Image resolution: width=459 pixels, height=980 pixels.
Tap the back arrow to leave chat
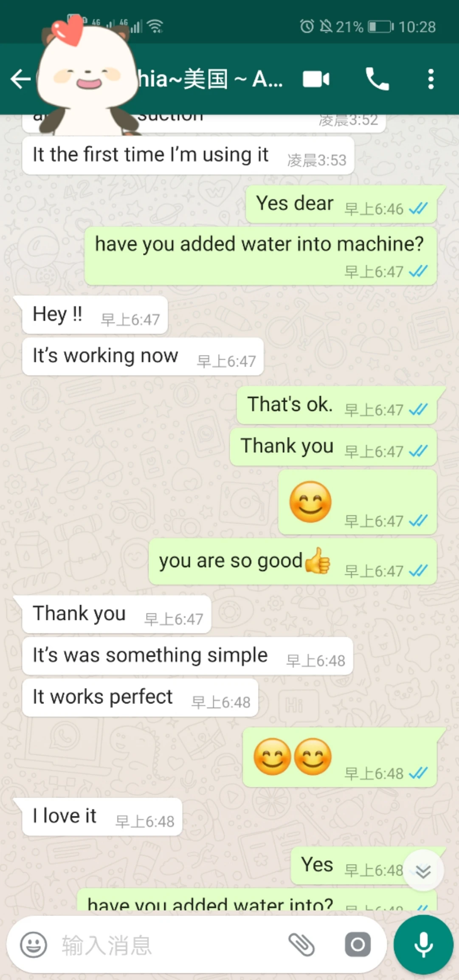[x=20, y=79]
